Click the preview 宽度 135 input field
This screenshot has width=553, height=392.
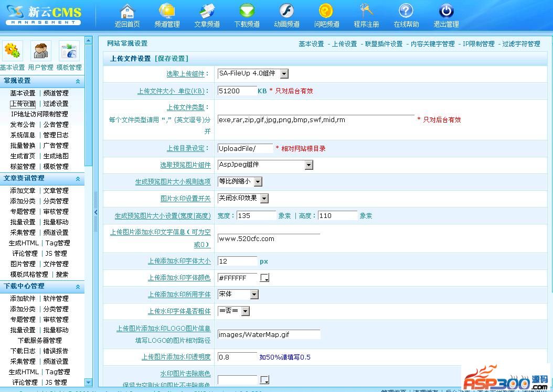(x=257, y=215)
